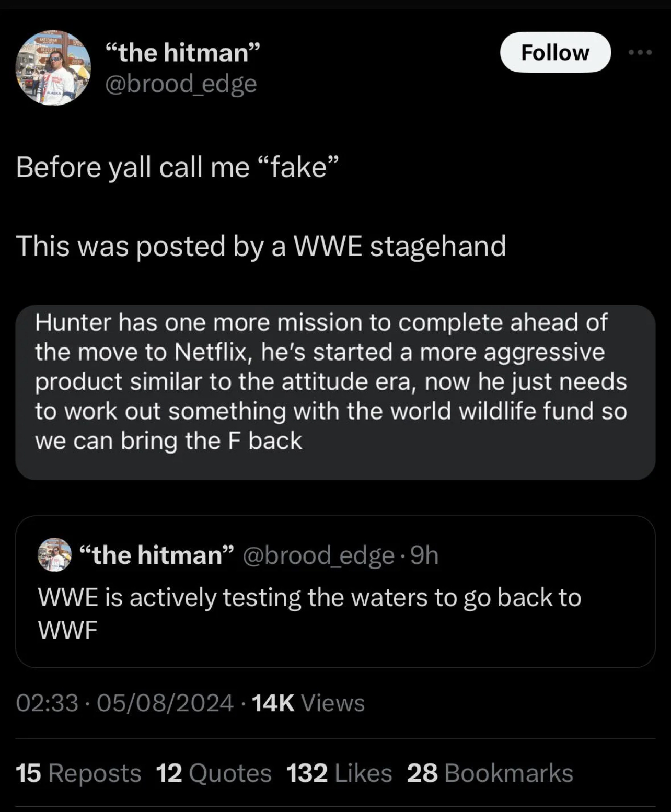Click the 9h timestamp on quoted tweet

pyautogui.click(x=425, y=555)
